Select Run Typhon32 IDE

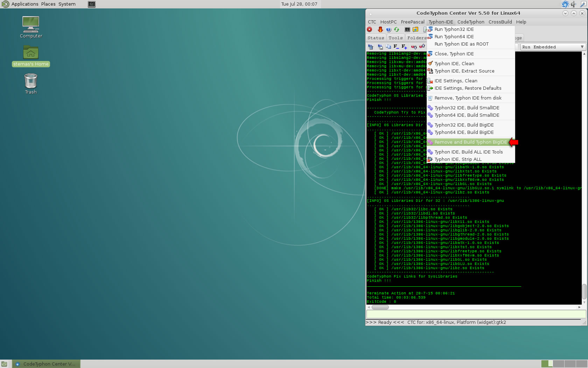click(471, 29)
